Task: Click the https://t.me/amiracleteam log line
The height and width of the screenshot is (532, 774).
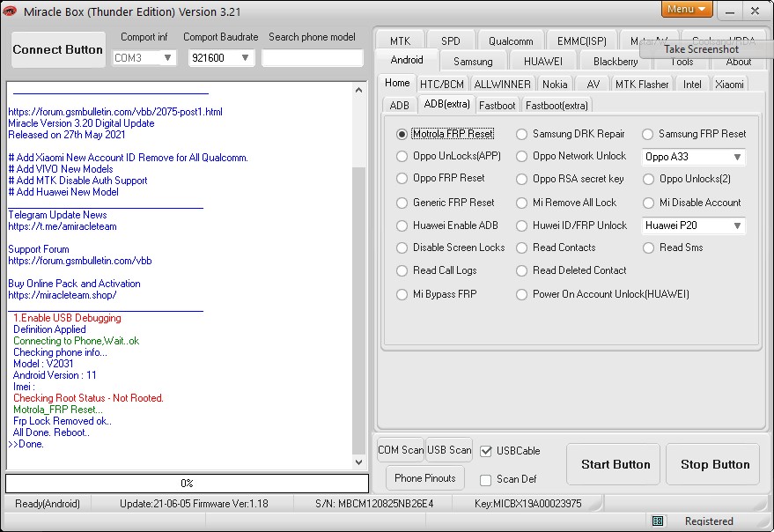Action: (x=63, y=226)
